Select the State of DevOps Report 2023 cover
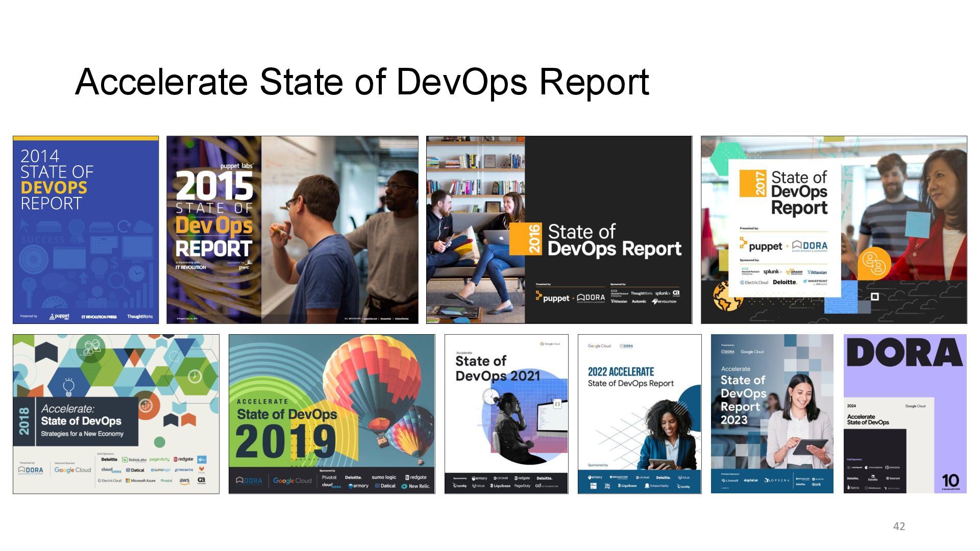The height and width of the screenshot is (551, 980). [772, 414]
